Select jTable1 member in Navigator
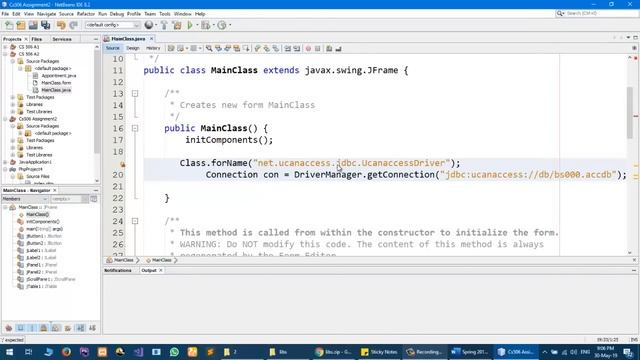 [41, 287]
